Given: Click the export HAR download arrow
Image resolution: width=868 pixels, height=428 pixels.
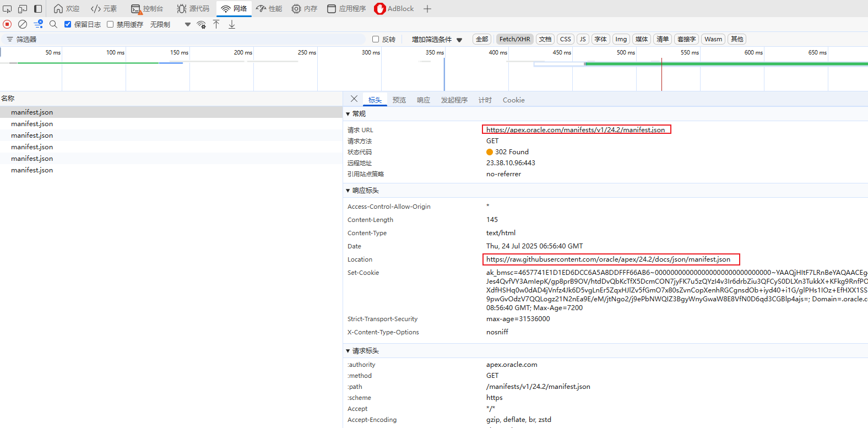Looking at the screenshot, I should pyautogui.click(x=232, y=24).
